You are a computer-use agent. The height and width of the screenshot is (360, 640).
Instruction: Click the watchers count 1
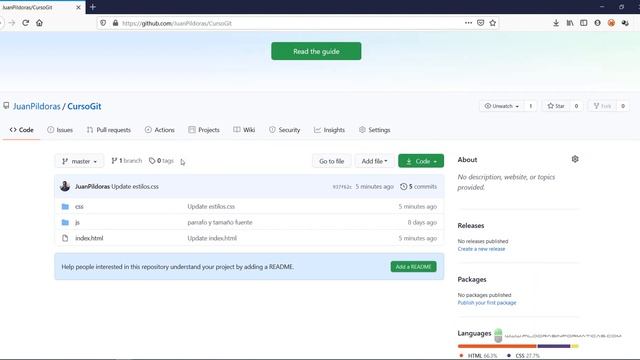pyautogui.click(x=531, y=106)
